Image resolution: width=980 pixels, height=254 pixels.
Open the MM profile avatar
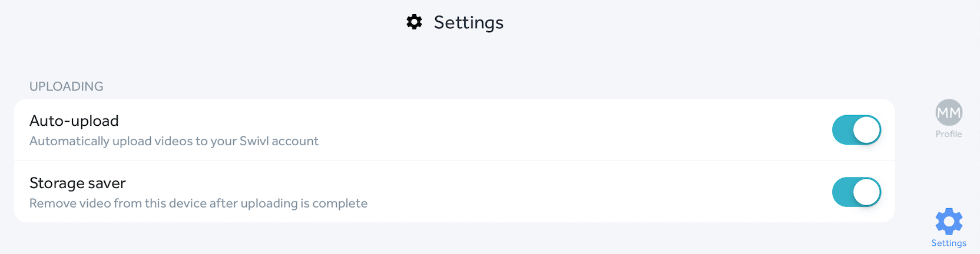pos(948,112)
